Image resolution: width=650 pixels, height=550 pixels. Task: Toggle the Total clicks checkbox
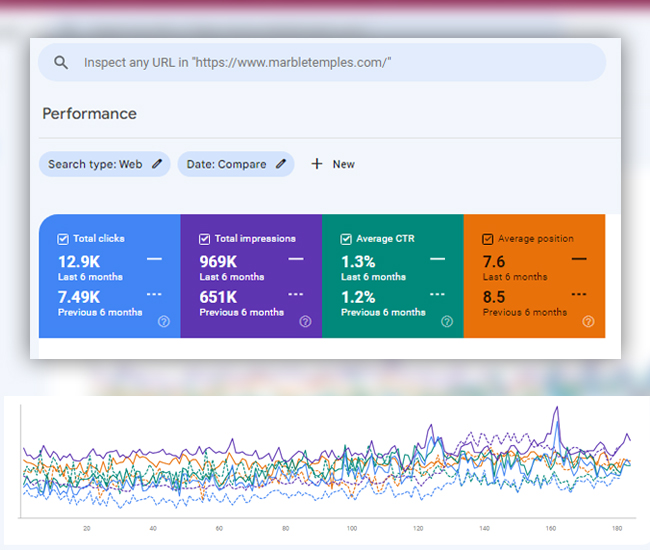coord(63,239)
